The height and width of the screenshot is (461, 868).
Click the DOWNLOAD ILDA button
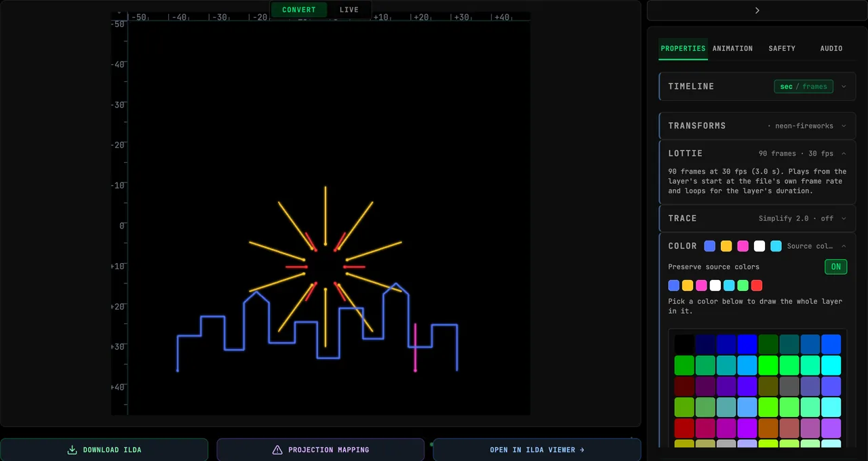(x=104, y=449)
